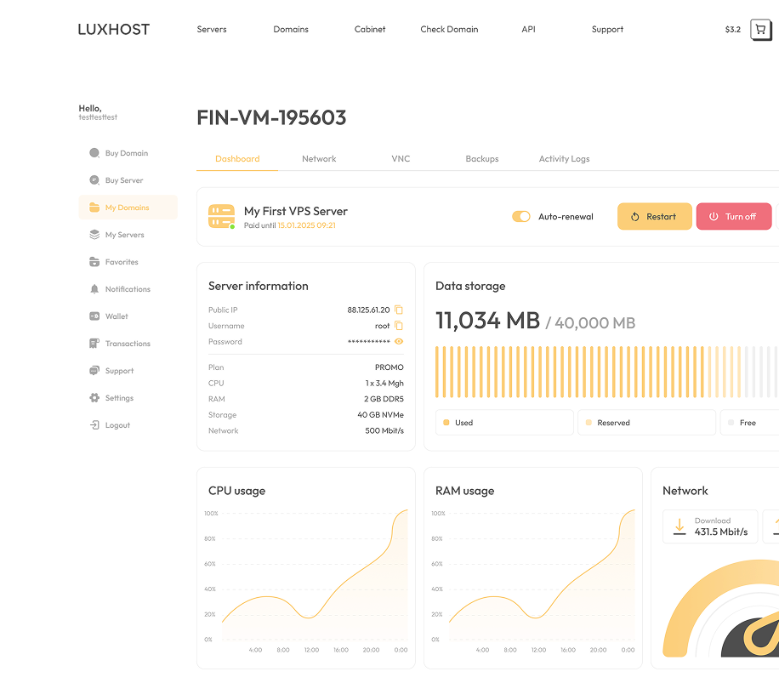Open the shopping cart icon
The height and width of the screenshot is (700, 779).
point(760,30)
